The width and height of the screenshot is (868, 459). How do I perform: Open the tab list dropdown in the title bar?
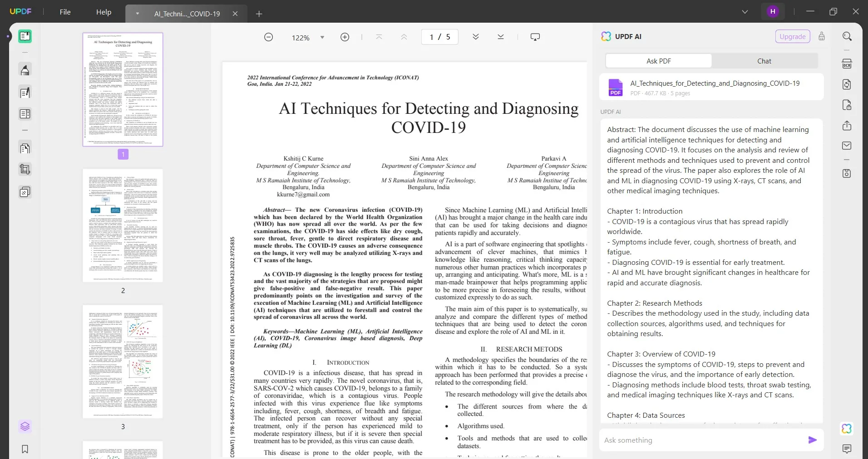[745, 11]
